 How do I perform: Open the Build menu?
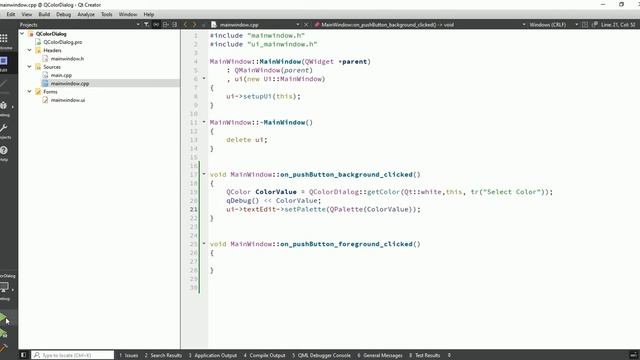(x=44, y=14)
